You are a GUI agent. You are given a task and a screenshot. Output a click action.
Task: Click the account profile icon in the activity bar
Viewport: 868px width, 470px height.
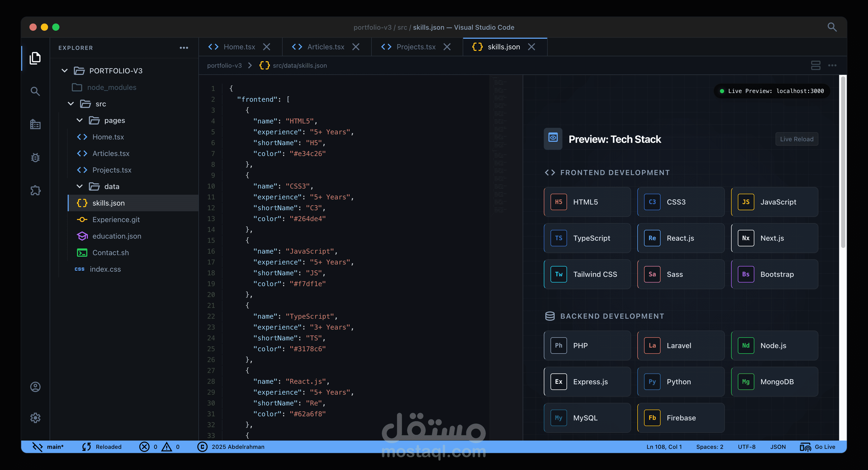pyautogui.click(x=35, y=387)
